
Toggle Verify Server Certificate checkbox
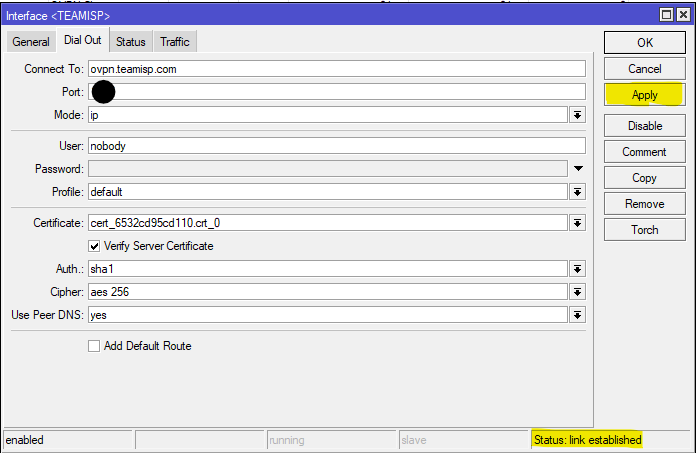(x=95, y=246)
